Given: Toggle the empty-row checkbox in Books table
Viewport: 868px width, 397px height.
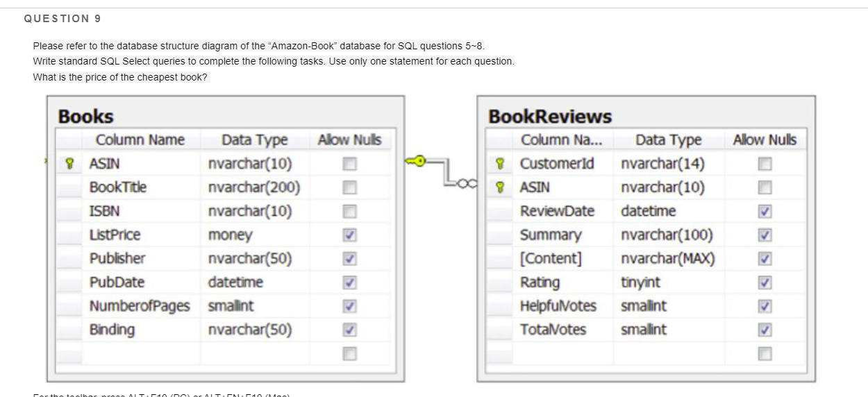Looking at the screenshot, I should (x=350, y=353).
